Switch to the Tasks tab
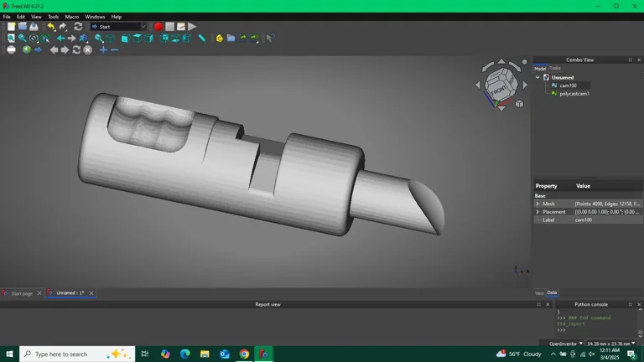The image size is (644, 362). [555, 68]
